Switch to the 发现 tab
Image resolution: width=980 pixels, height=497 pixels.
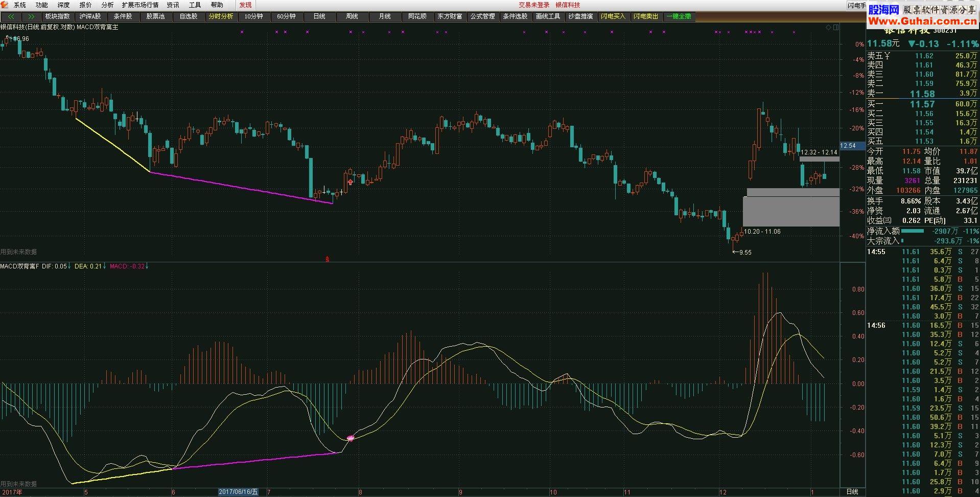point(246,5)
